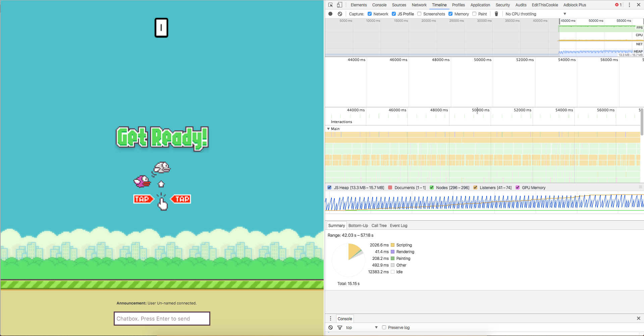The height and width of the screenshot is (336, 644).
Task: Close the DevTools panel
Action: click(639, 5)
